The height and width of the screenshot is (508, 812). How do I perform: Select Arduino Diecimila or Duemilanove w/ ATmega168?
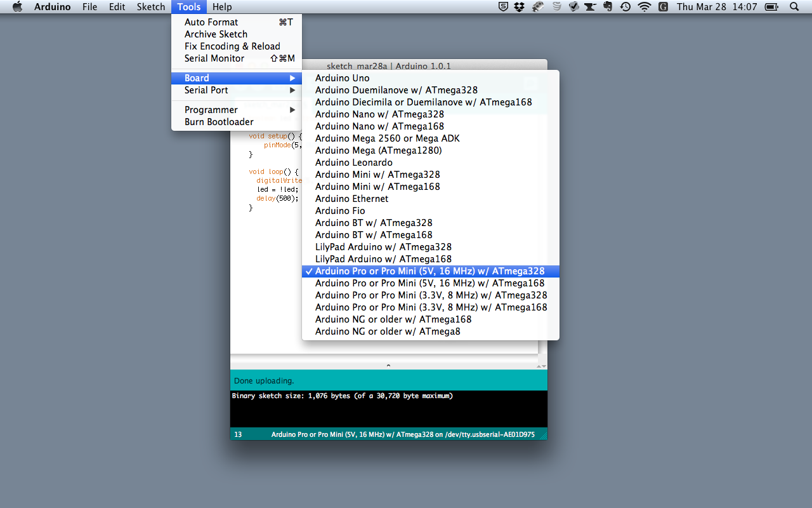[x=431, y=102]
